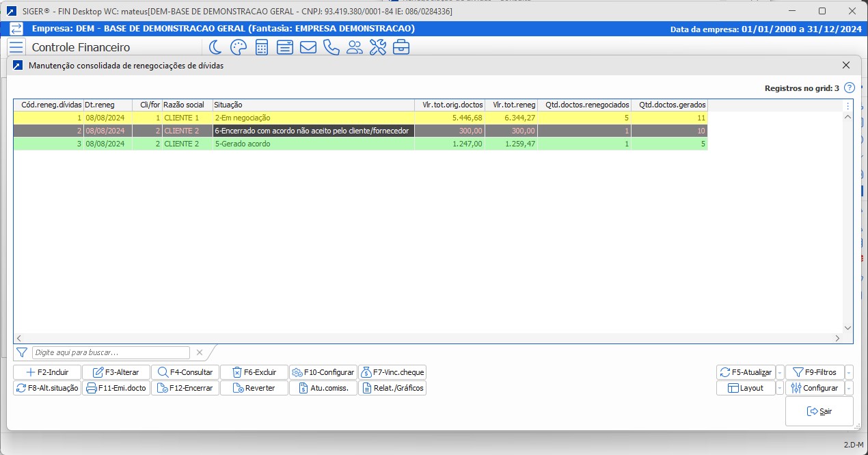Click the briefcase icon
868x455 pixels.
click(x=401, y=47)
